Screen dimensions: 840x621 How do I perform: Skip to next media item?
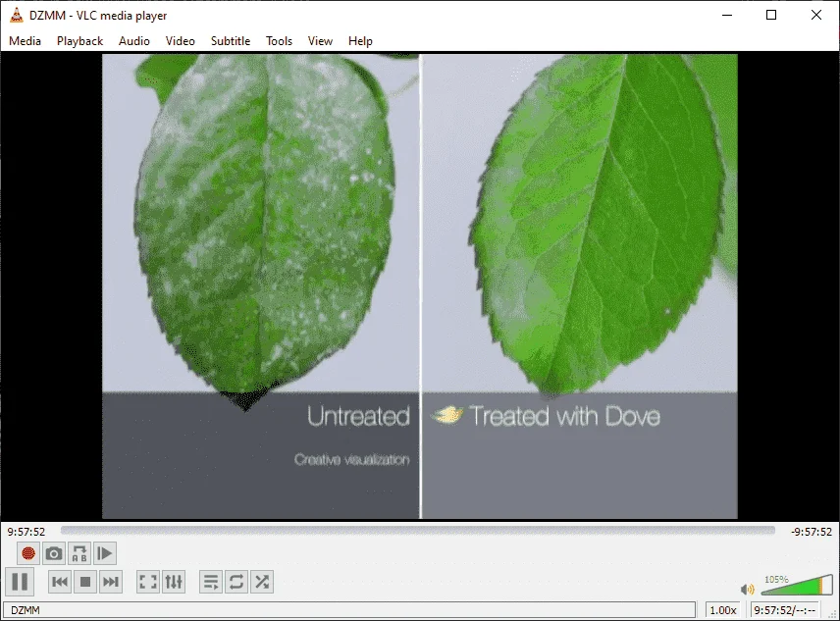111,582
